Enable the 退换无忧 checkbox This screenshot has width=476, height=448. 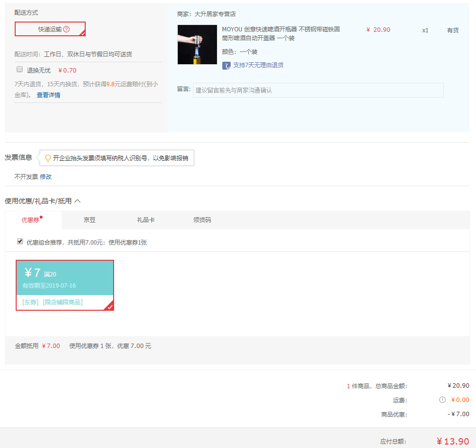20,69
